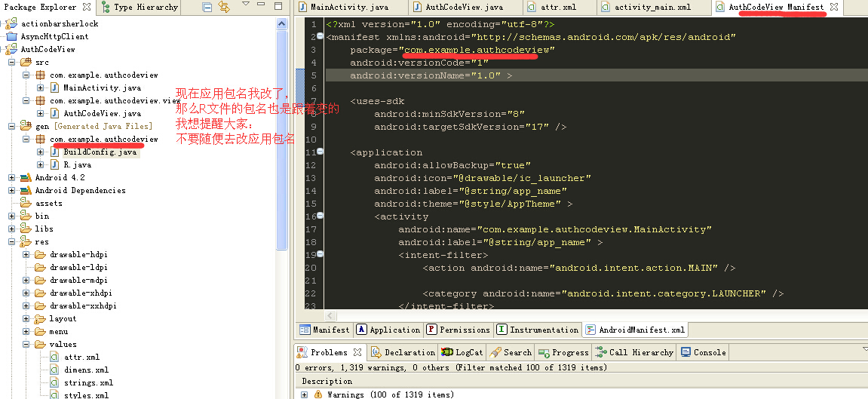Screen dimensions: 868x399
Task: Click the AuthCodeView.java file icon in tree
Action: click(x=55, y=113)
